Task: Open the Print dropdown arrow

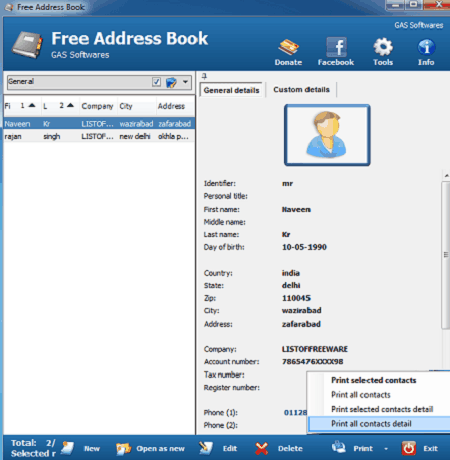Action: point(386,449)
